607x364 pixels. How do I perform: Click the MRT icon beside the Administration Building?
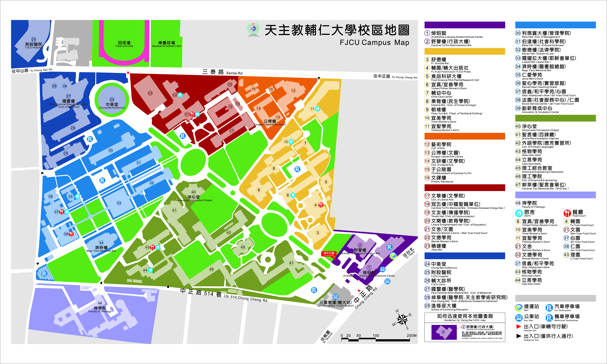click(x=393, y=256)
